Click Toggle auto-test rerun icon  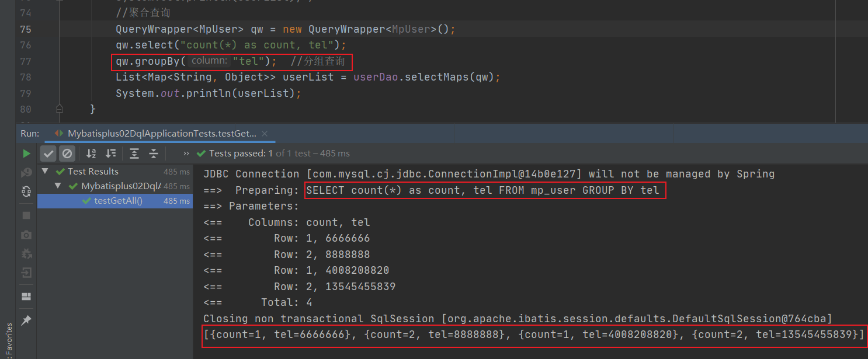(26, 191)
